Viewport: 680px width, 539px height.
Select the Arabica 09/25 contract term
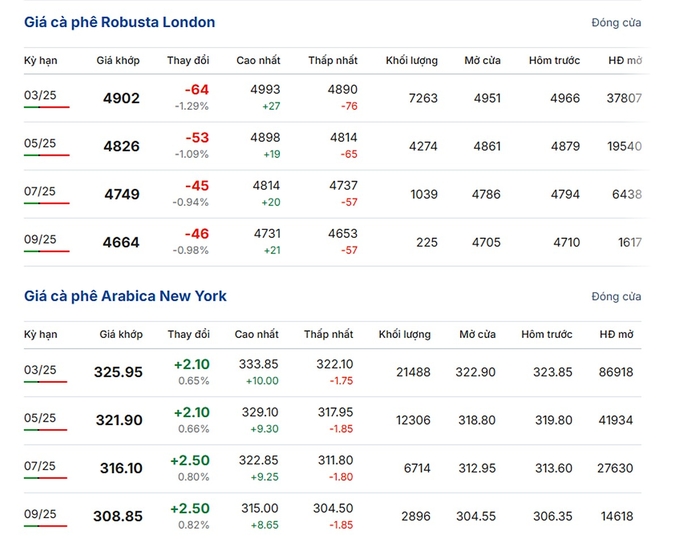tap(40, 514)
